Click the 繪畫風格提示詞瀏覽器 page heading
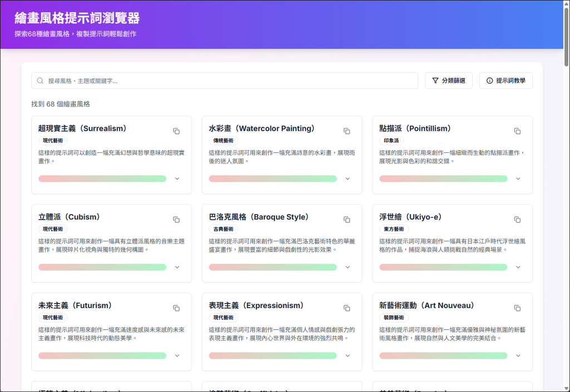570x392 pixels. (77, 18)
